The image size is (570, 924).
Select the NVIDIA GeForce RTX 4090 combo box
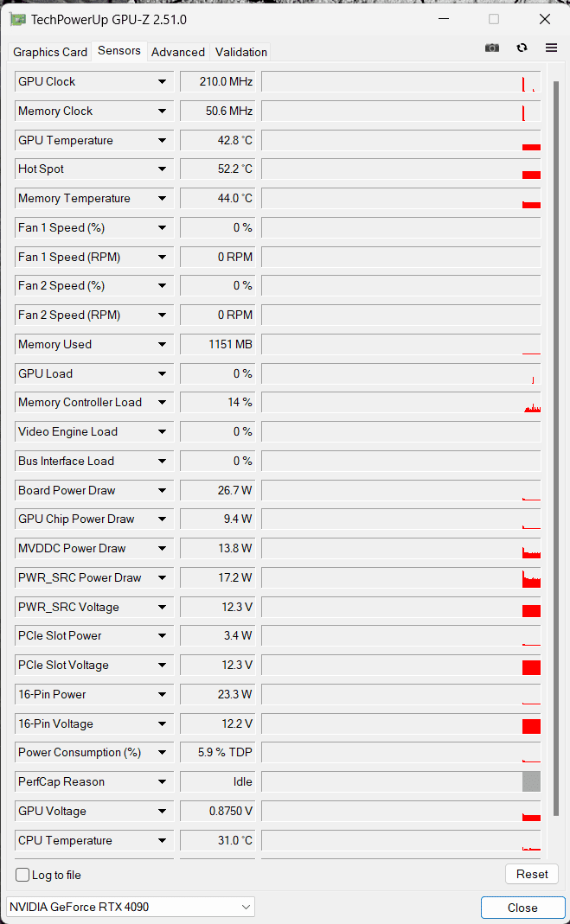point(131,907)
